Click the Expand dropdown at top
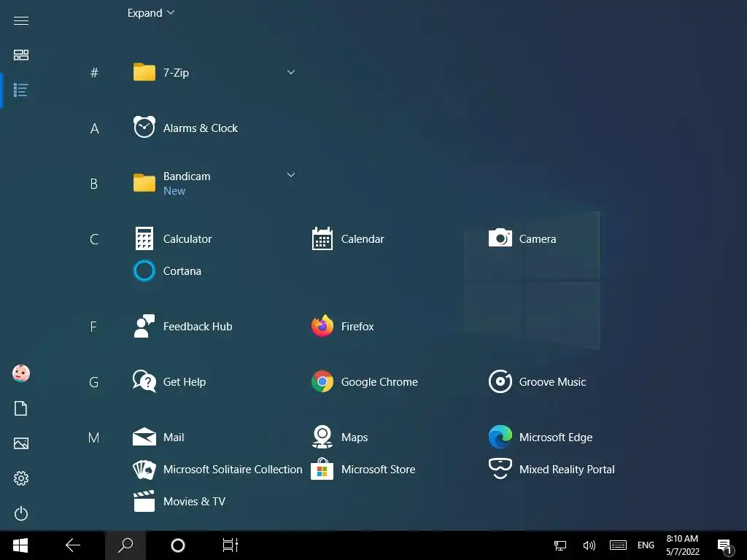This screenshot has height=560, width=747. pos(150,13)
